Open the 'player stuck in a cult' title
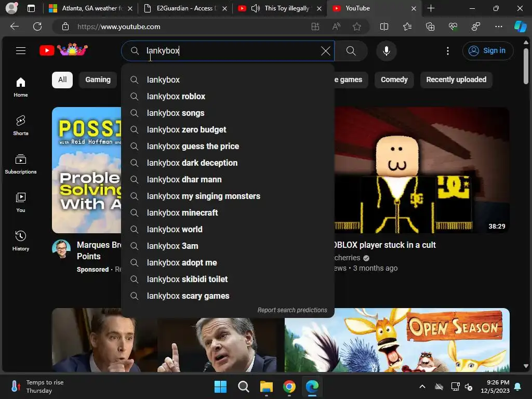 [385, 245]
